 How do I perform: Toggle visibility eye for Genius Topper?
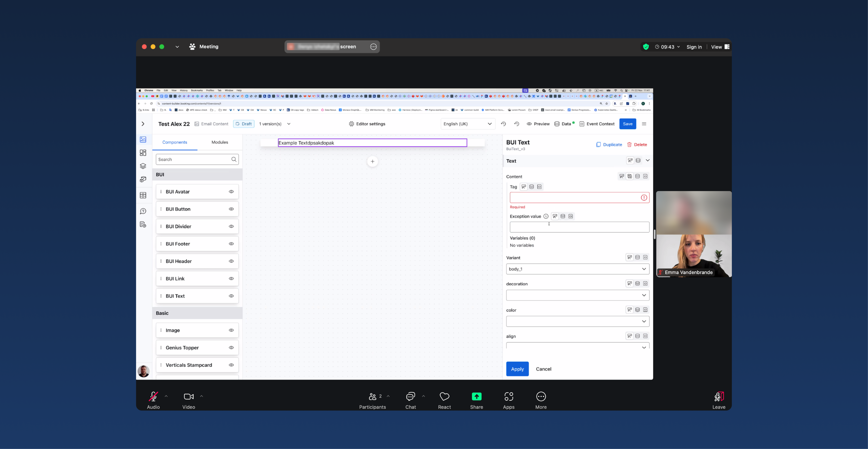point(231,348)
